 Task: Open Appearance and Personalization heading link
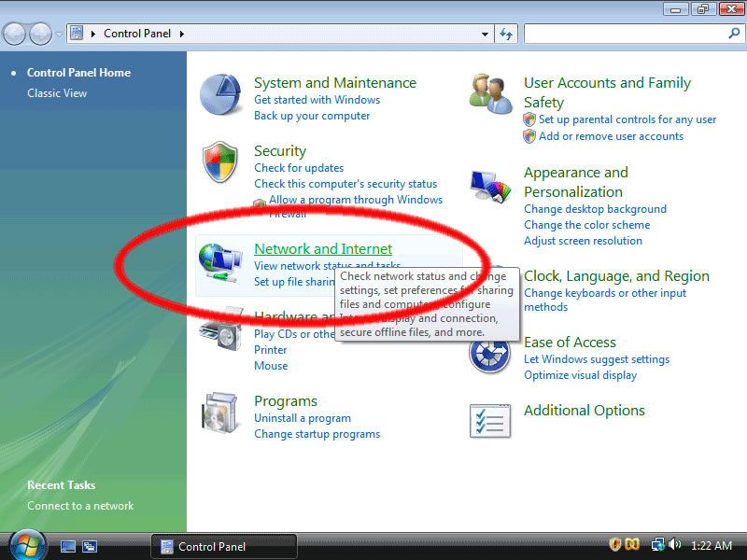(x=576, y=182)
